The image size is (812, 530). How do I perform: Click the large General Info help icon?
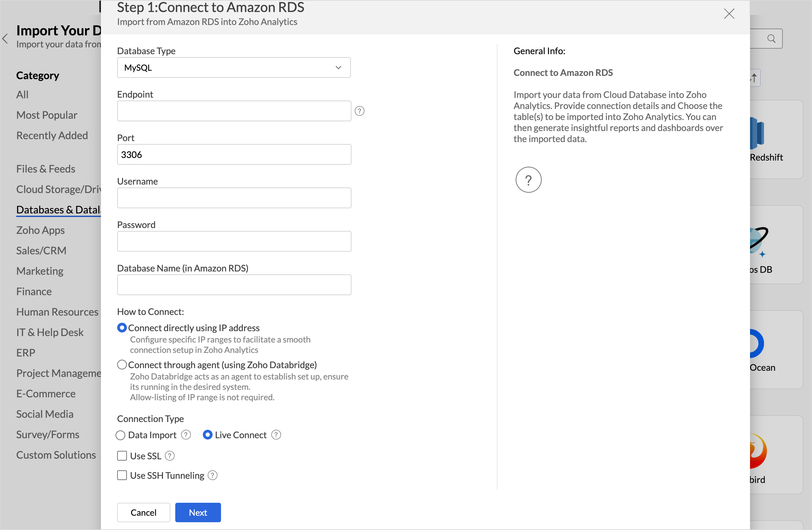[x=528, y=180]
